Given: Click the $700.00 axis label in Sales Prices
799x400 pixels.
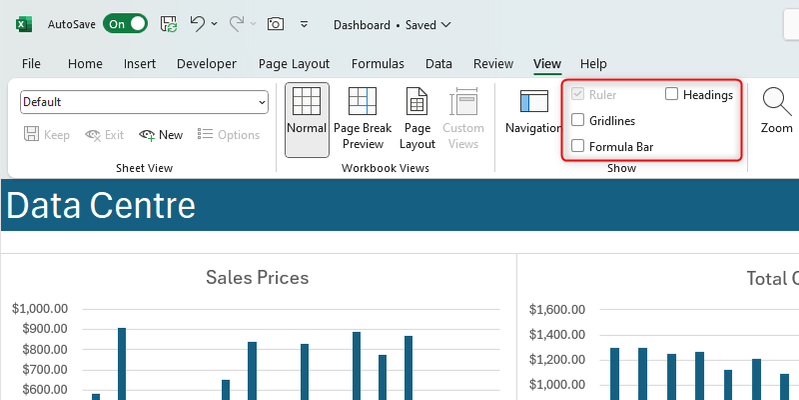Looking at the screenshot, I should (x=45, y=369).
